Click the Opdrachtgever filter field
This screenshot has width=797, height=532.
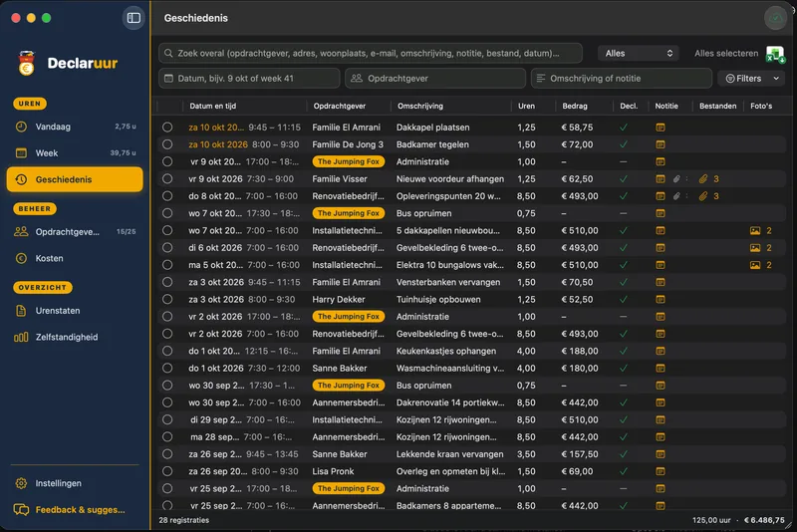[435, 79]
